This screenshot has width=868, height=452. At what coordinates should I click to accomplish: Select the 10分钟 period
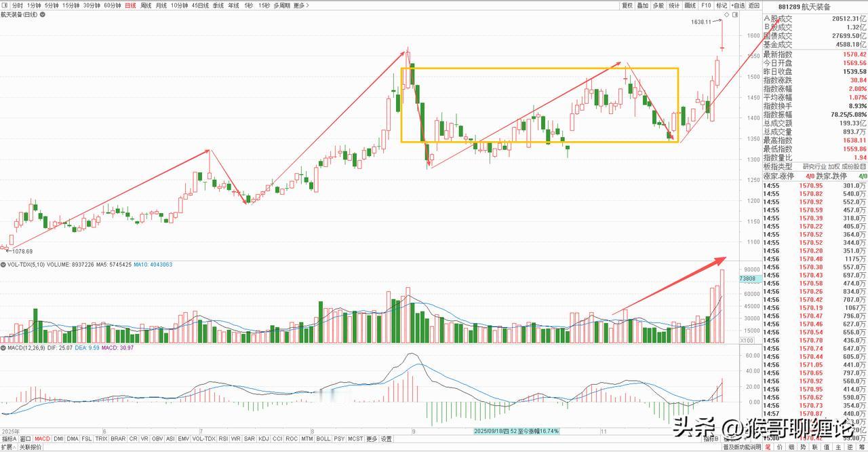coord(179,5)
